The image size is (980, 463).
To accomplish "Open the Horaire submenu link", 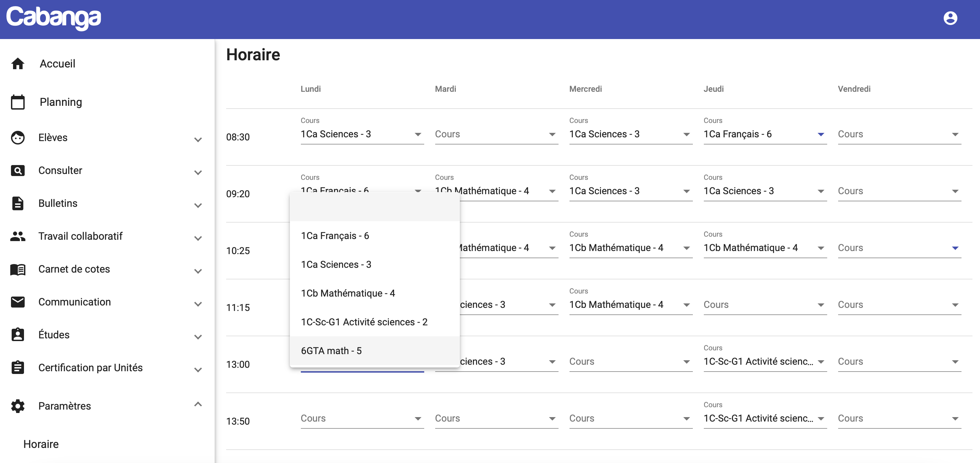I will [41, 444].
